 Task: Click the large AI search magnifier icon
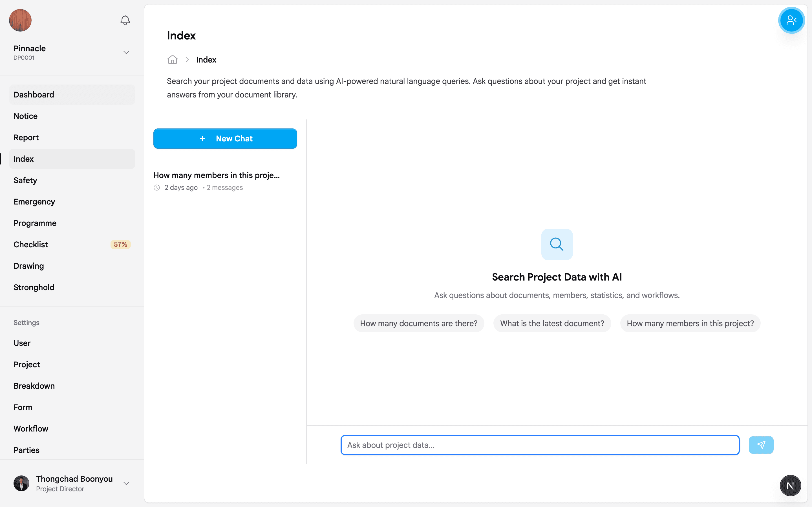point(556,244)
